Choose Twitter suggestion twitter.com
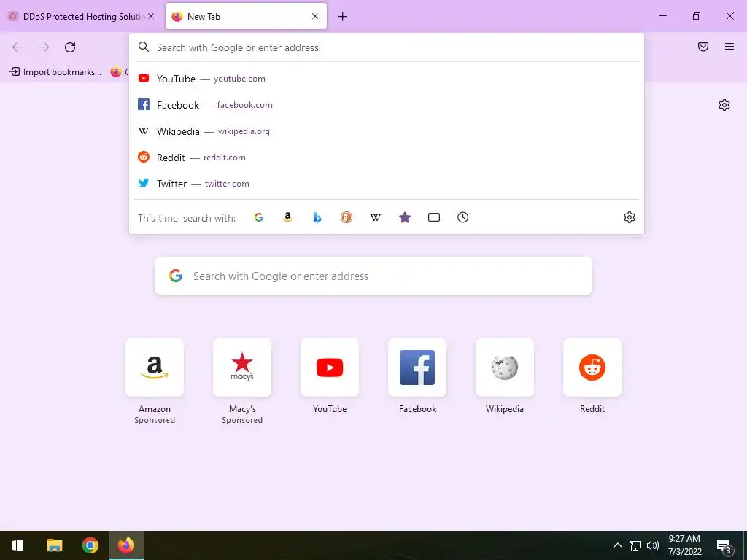Viewport: 747px width, 560px height. point(387,183)
